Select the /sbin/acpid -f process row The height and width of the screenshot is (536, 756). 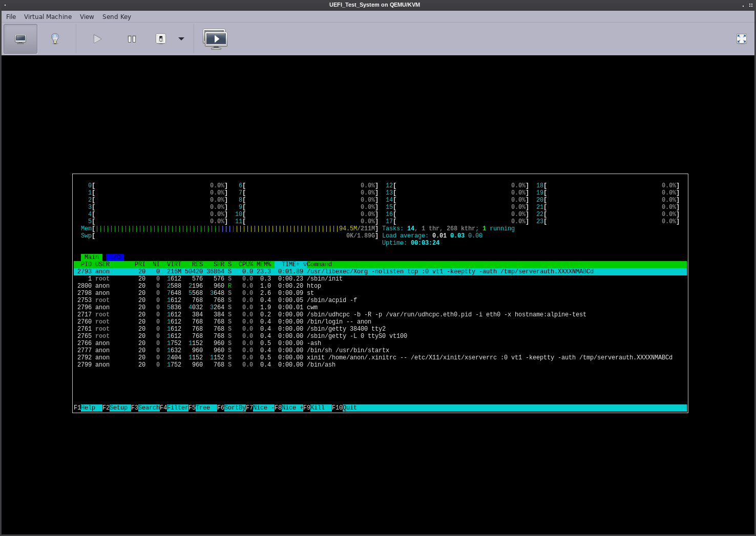380,301
